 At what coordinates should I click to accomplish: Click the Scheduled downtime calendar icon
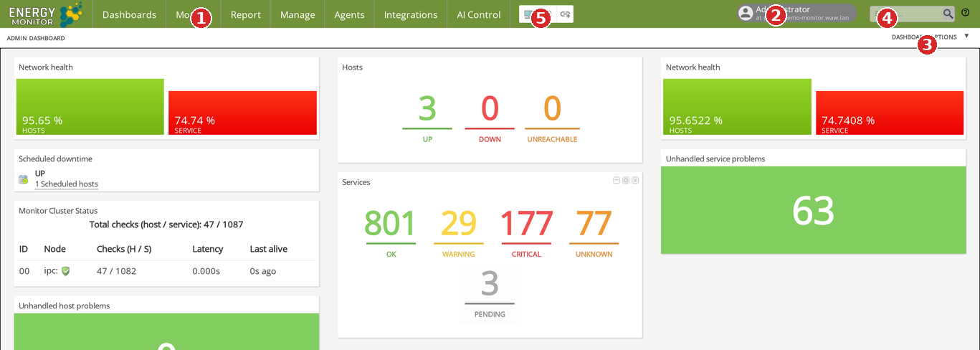click(24, 179)
